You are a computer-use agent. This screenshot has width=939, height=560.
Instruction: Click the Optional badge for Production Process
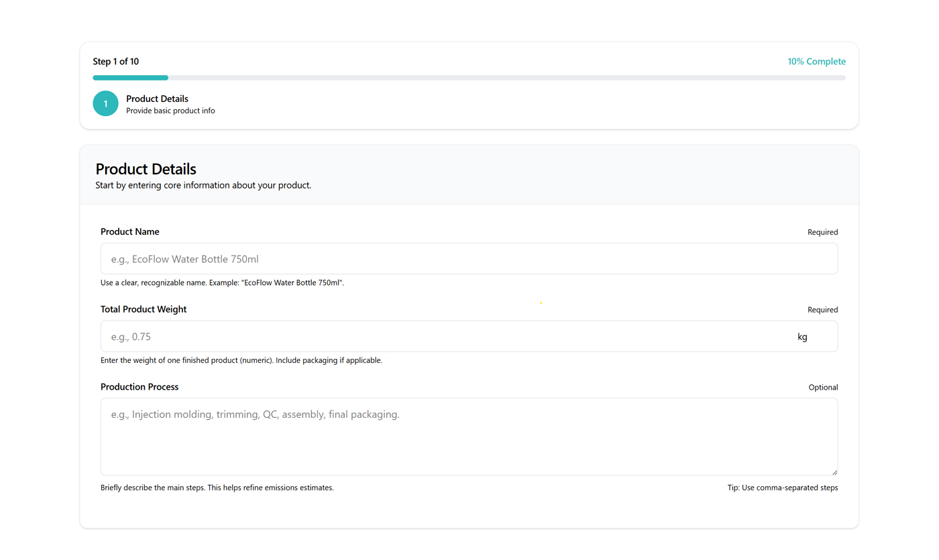coord(823,388)
